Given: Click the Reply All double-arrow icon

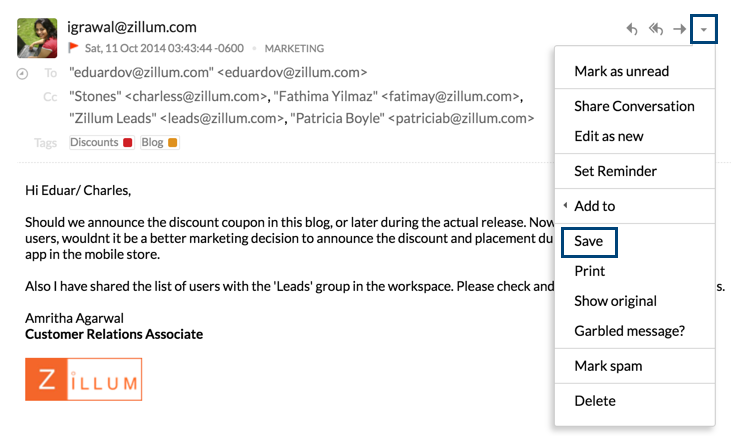Looking at the screenshot, I should 656,29.
